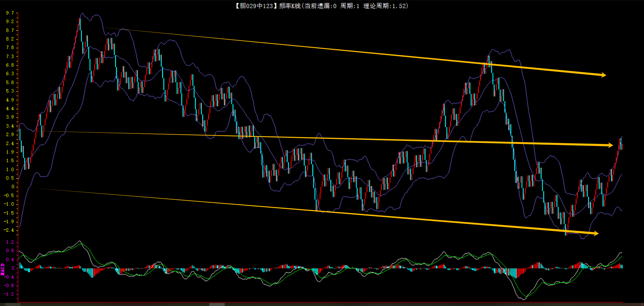Click the 6.3 axis label
The width and height of the screenshot is (644, 306).
(10, 74)
